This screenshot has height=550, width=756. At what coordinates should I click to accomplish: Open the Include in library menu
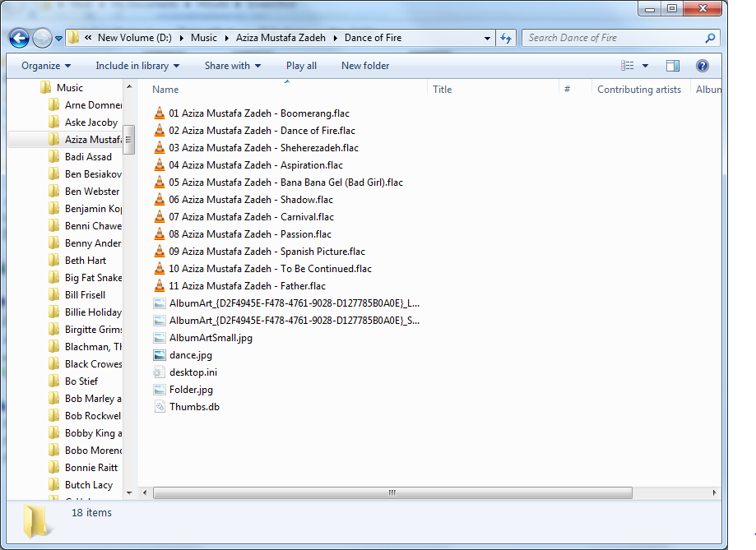pos(137,66)
